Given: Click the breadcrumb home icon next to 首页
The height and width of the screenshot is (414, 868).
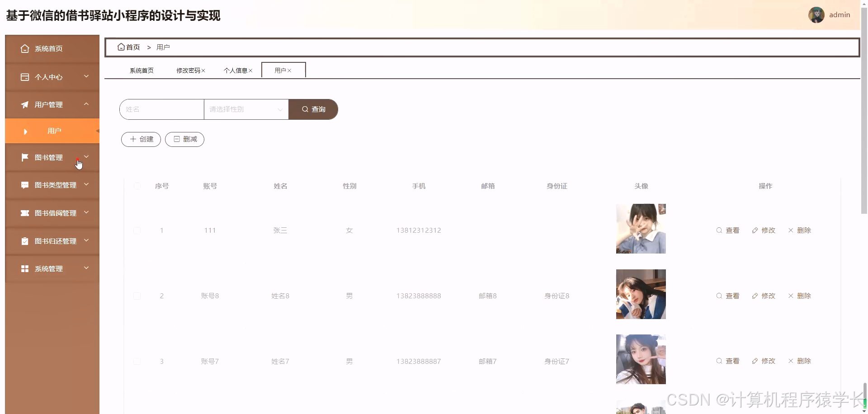Looking at the screenshot, I should (x=121, y=47).
